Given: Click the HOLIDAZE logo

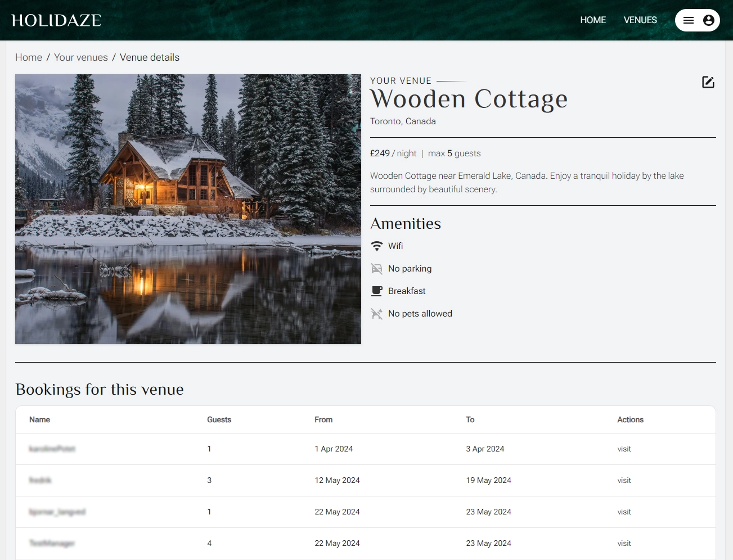Looking at the screenshot, I should (56, 20).
